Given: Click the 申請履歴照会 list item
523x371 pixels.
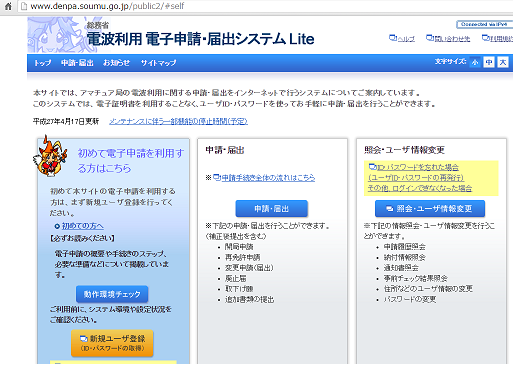Looking at the screenshot, I should tap(405, 247).
